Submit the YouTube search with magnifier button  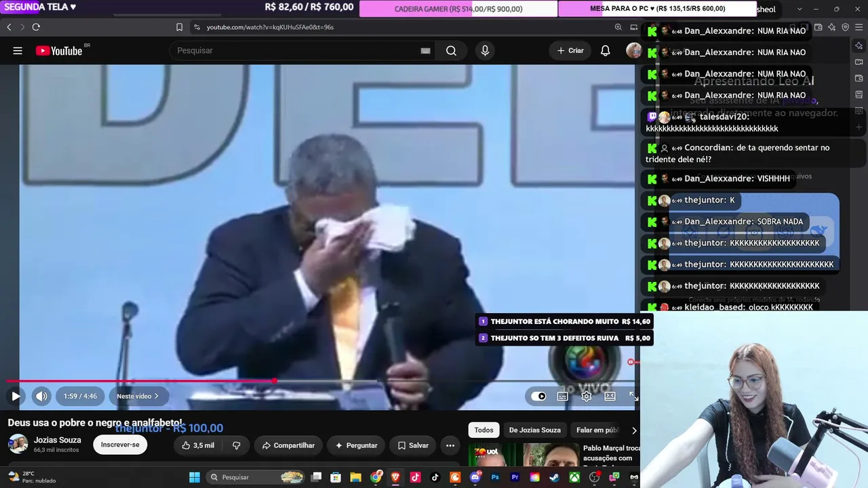tap(451, 51)
